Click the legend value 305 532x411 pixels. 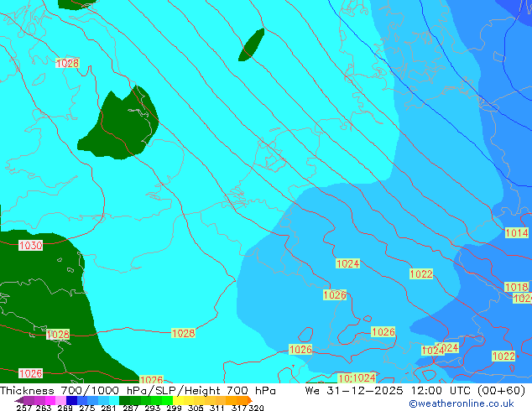[196, 408]
